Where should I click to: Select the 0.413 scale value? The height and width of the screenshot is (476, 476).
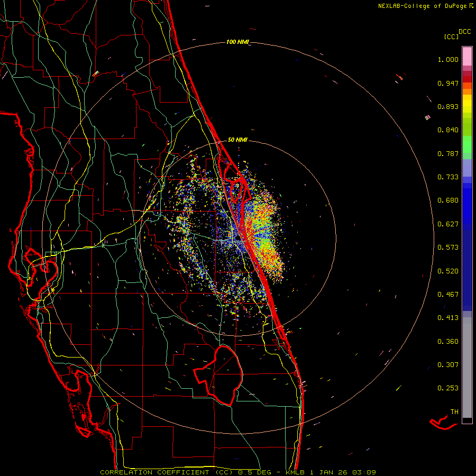[x=448, y=318]
